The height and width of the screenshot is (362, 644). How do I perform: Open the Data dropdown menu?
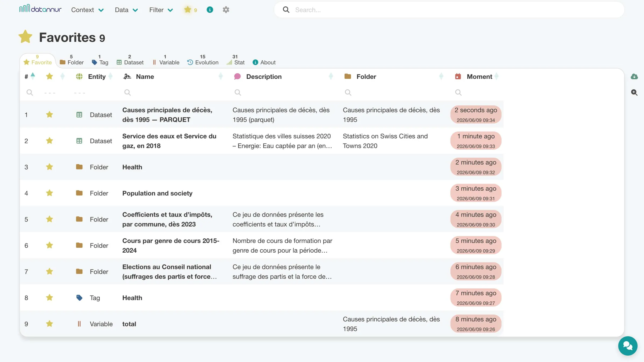pos(126,10)
